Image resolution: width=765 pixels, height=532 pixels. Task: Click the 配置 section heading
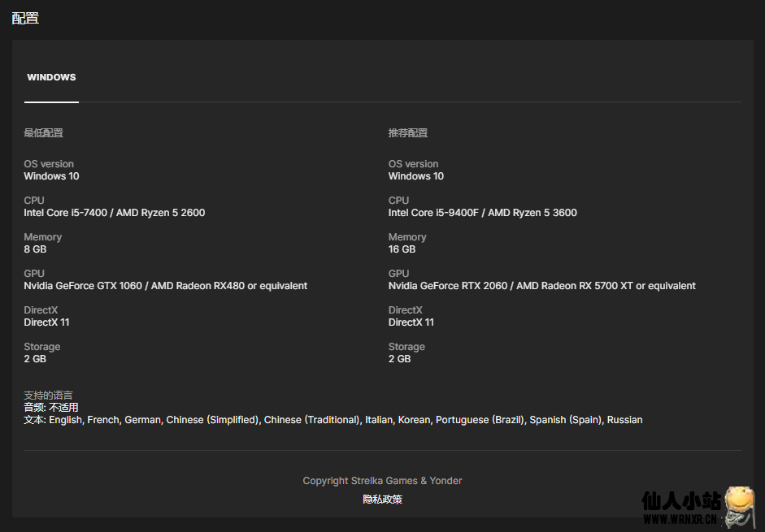(x=25, y=18)
